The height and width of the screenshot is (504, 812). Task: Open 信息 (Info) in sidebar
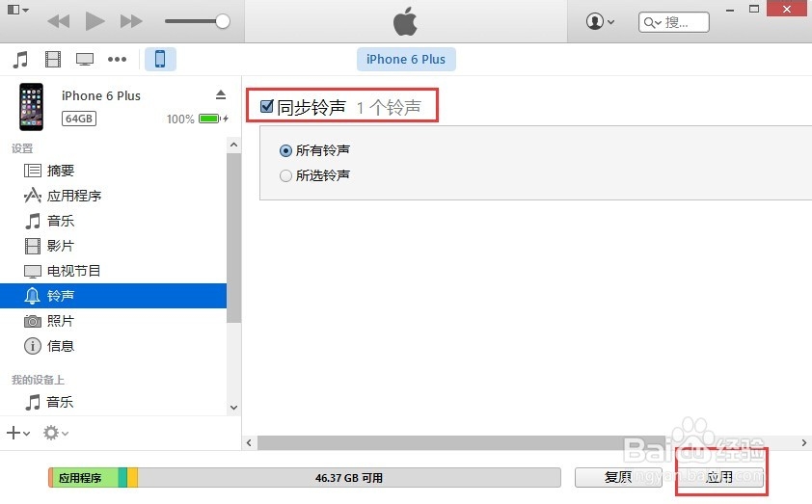113,346
